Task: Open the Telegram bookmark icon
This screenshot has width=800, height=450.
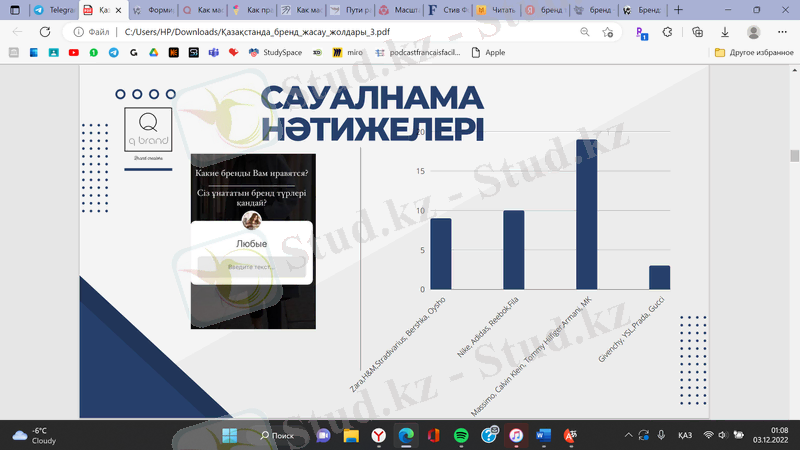Action: coord(114,53)
